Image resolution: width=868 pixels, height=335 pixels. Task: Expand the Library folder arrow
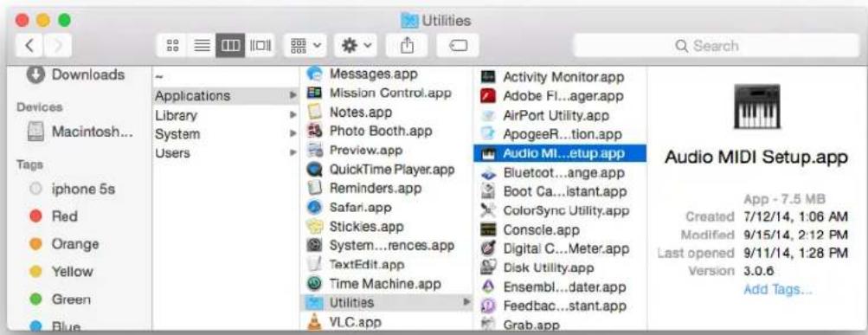(x=293, y=115)
